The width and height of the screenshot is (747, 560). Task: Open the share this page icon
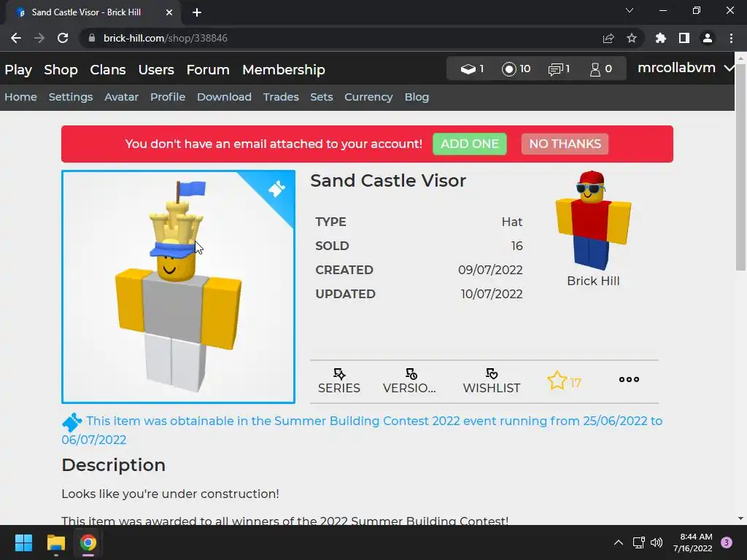tap(608, 38)
